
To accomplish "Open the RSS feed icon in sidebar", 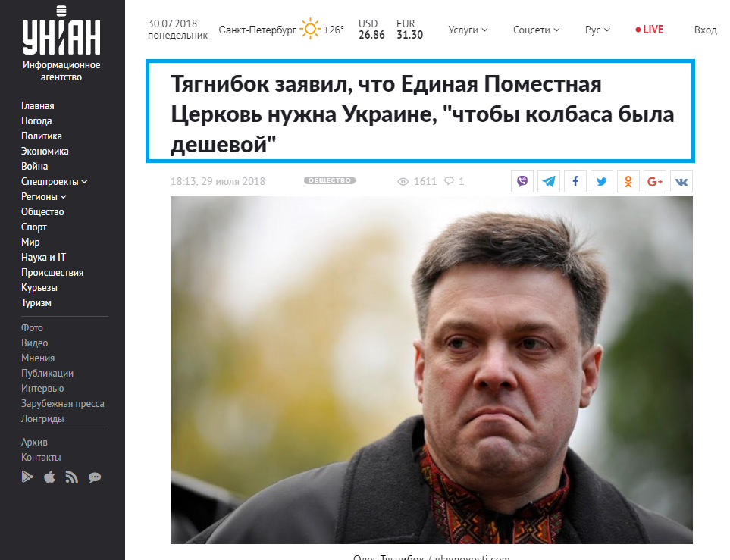I will click(x=71, y=477).
